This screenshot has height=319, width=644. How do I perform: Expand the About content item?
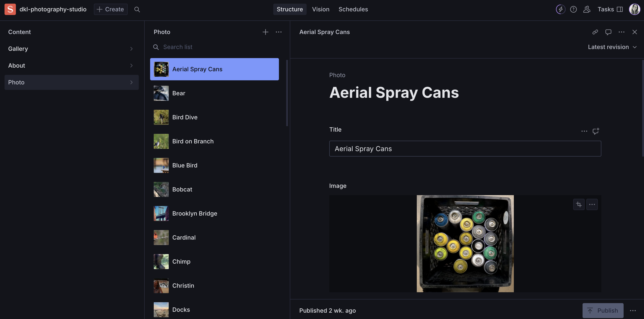click(71, 66)
